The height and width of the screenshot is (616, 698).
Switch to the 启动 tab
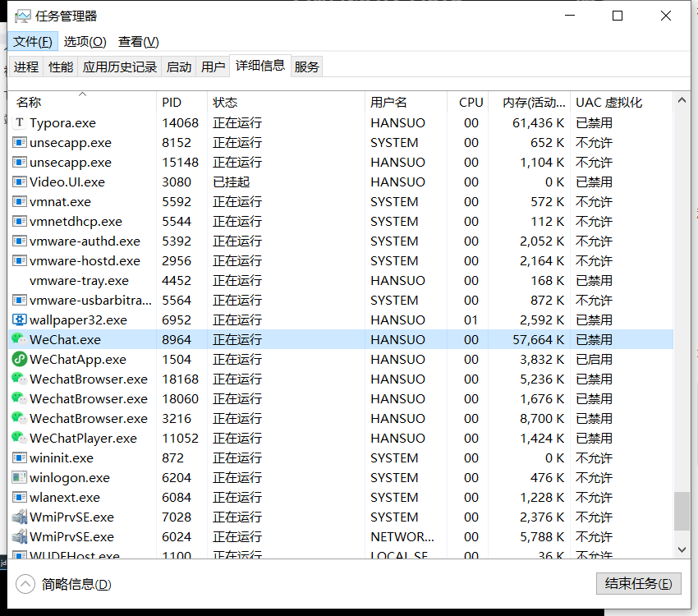[x=179, y=67]
